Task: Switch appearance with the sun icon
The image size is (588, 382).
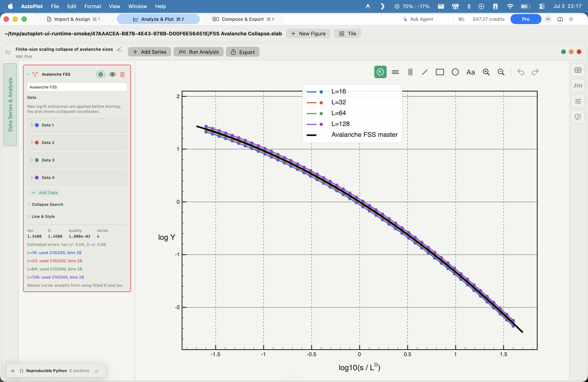Action: (x=571, y=19)
